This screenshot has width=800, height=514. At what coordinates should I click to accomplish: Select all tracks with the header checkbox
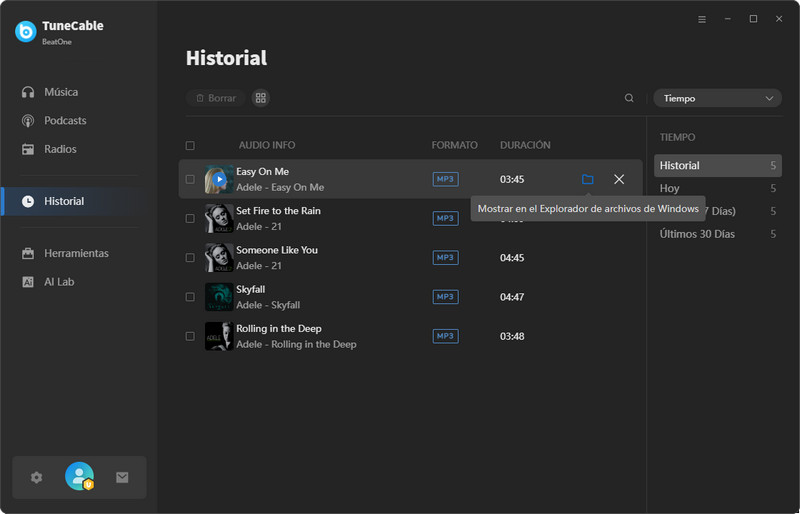(x=190, y=146)
